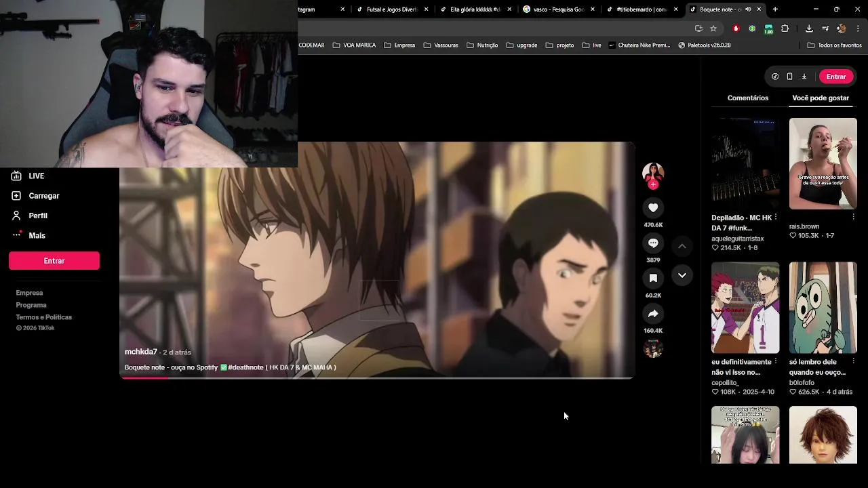Go to the next video arrow

click(x=682, y=275)
